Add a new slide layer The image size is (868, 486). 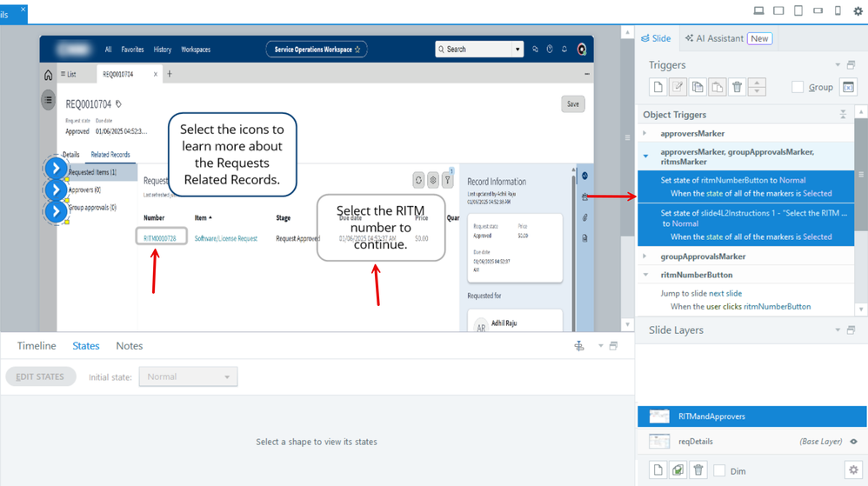click(x=658, y=470)
